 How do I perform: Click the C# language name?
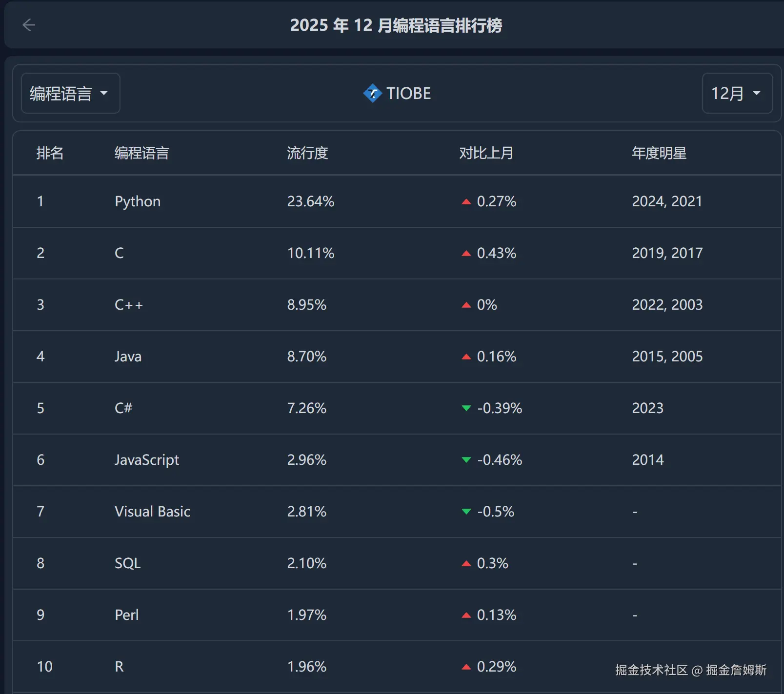tap(123, 408)
